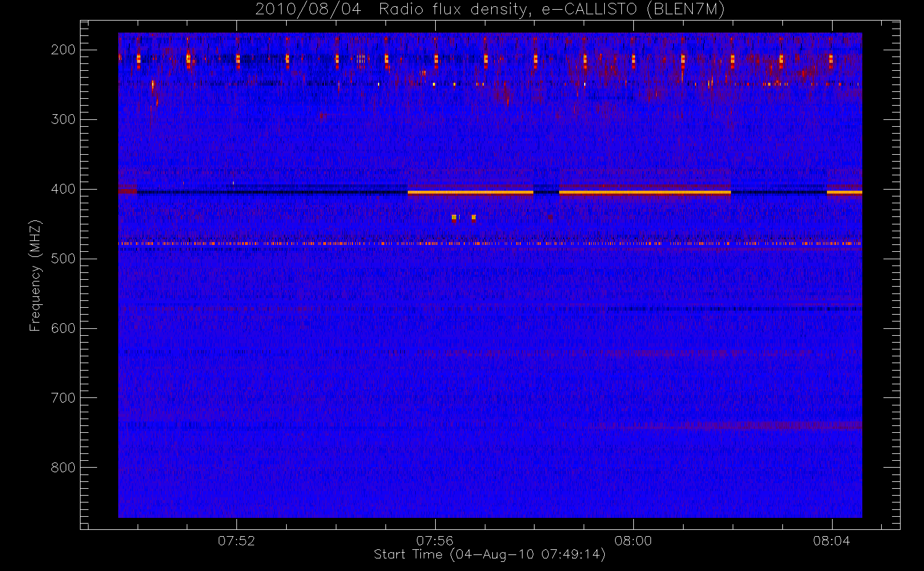Screen dimensions: 924x571
Task: Click the 'Start Time (04-Aug-10 07:49:14)' label
Action: (x=489, y=554)
